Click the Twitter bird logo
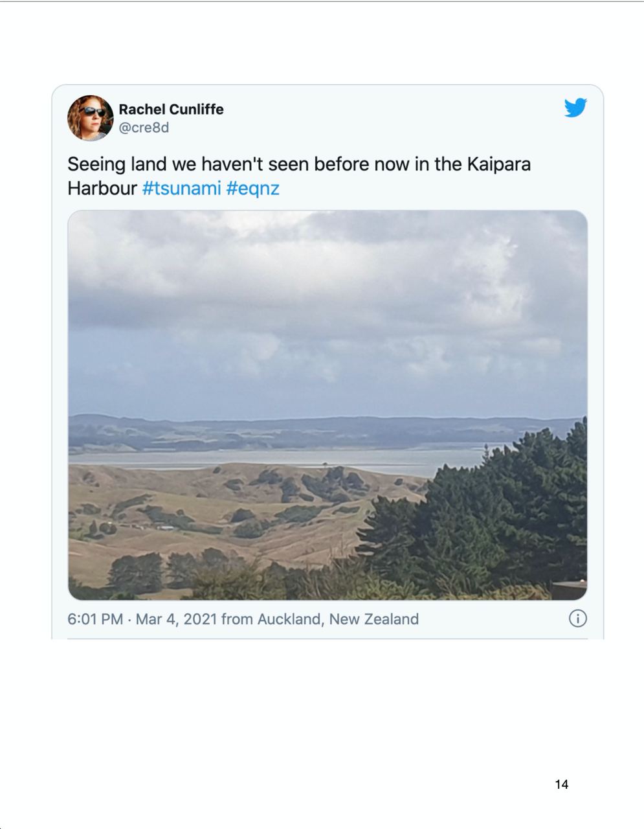The image size is (644, 829). [575, 108]
